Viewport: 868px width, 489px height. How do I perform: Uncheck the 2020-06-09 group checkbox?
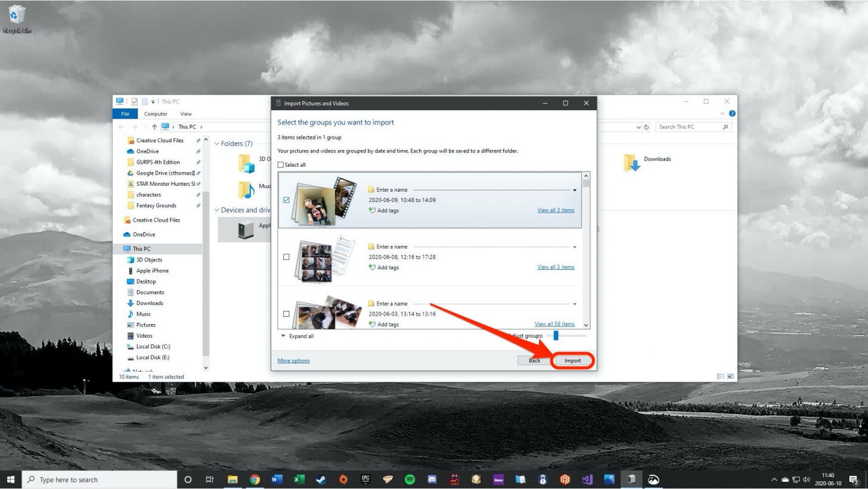pos(286,200)
